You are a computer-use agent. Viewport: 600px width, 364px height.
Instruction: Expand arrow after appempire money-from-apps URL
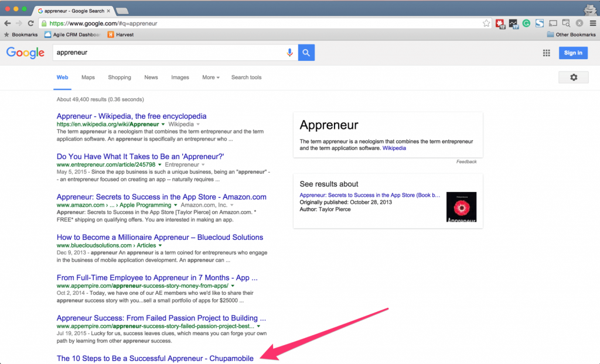pyautogui.click(x=233, y=286)
